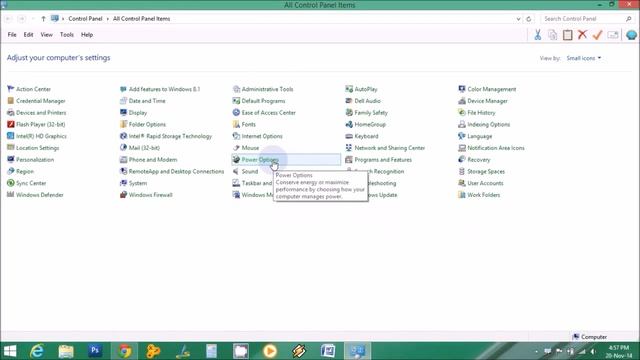Screen dimensions: 640x360
Task: Open the Edit menu
Action: 28,35
